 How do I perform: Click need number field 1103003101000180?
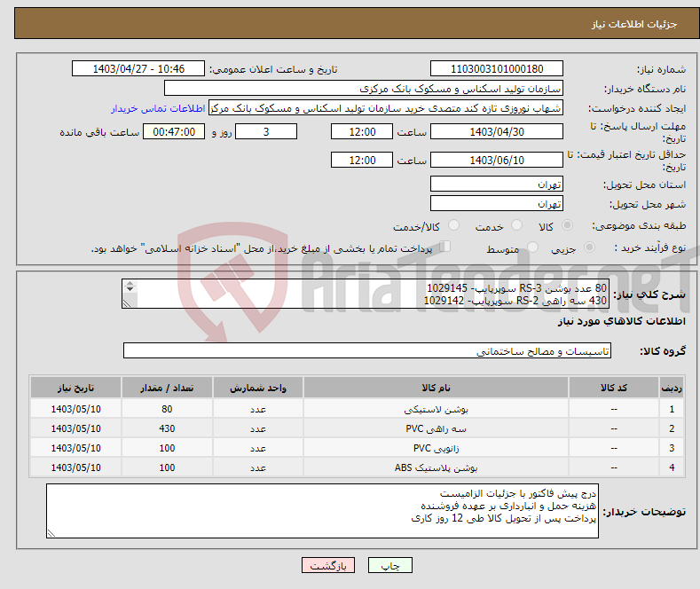click(x=497, y=68)
